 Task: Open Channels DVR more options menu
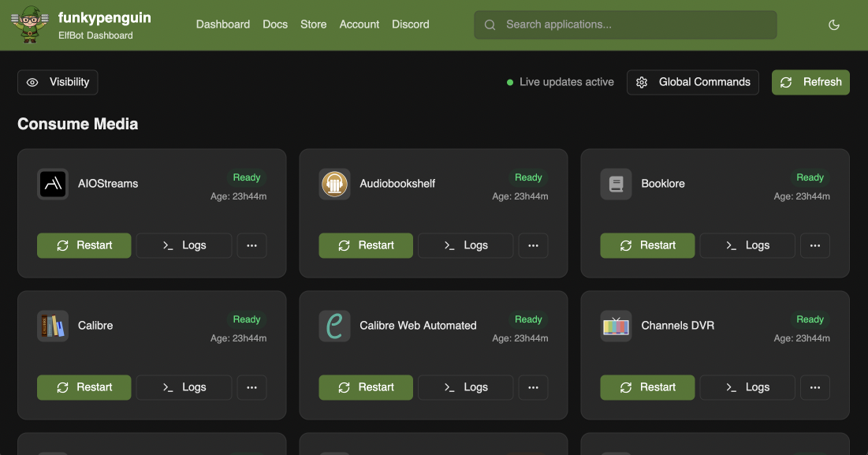815,387
